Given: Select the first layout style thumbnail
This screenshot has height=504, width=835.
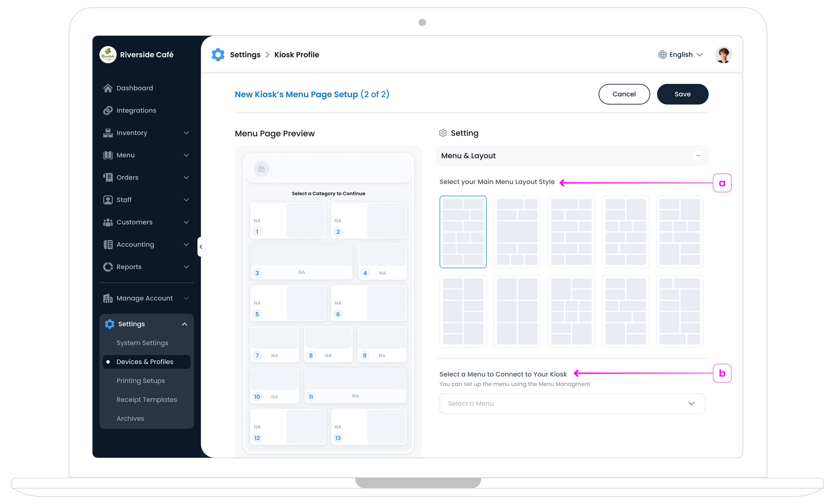Looking at the screenshot, I should pos(463,232).
